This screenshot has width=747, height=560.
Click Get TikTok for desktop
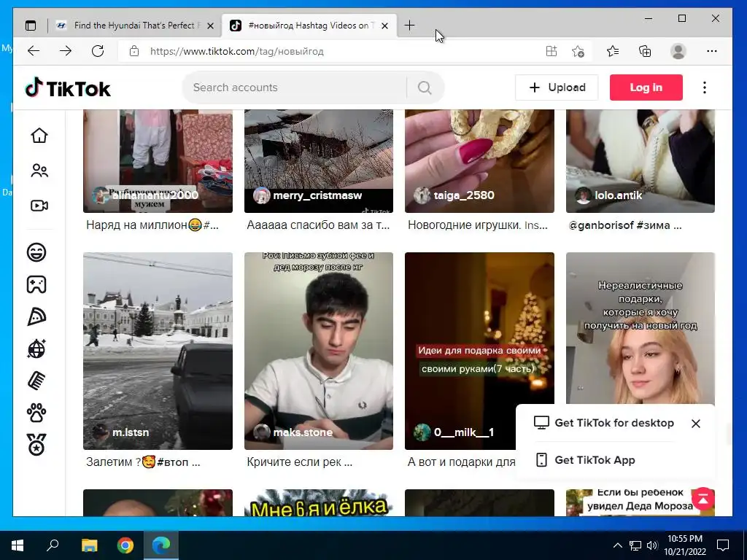point(604,423)
